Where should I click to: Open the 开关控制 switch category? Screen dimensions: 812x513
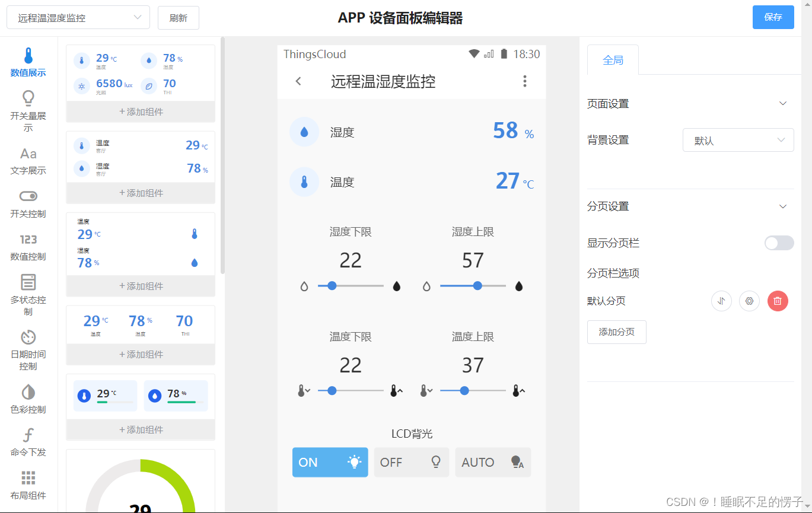(28, 203)
